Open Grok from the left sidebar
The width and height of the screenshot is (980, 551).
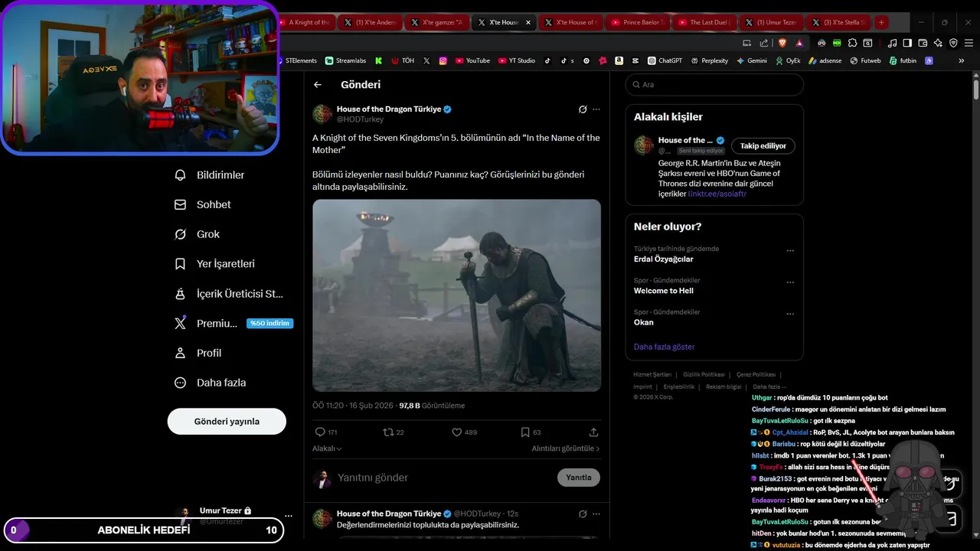pyautogui.click(x=198, y=234)
